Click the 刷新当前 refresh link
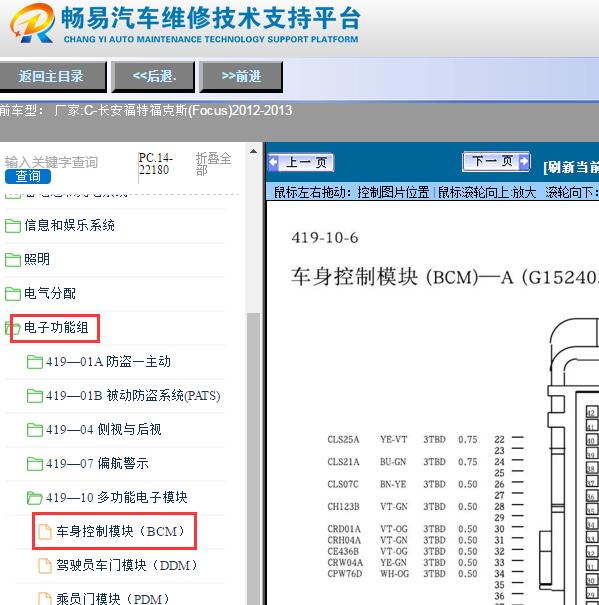Image resolution: width=599 pixels, height=605 pixels. tap(570, 167)
